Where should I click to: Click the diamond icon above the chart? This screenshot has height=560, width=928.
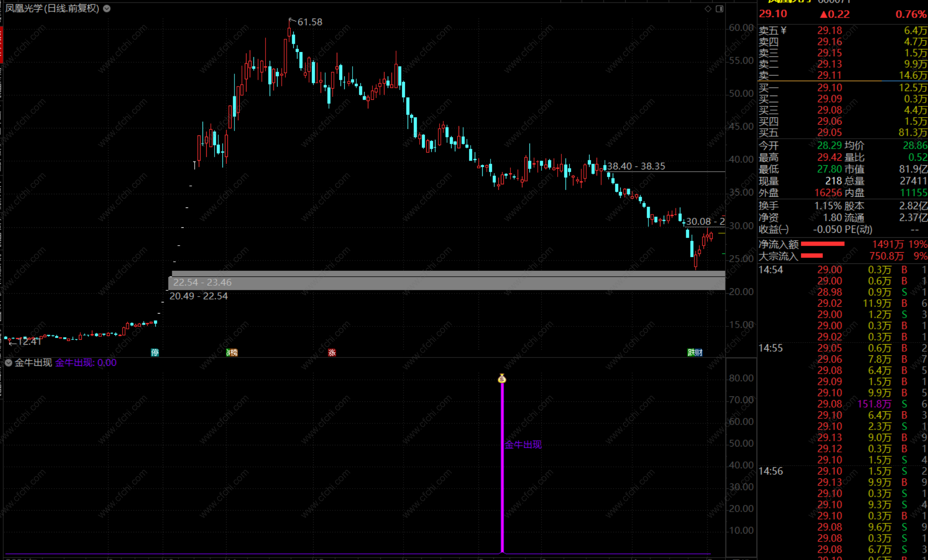coord(708,9)
